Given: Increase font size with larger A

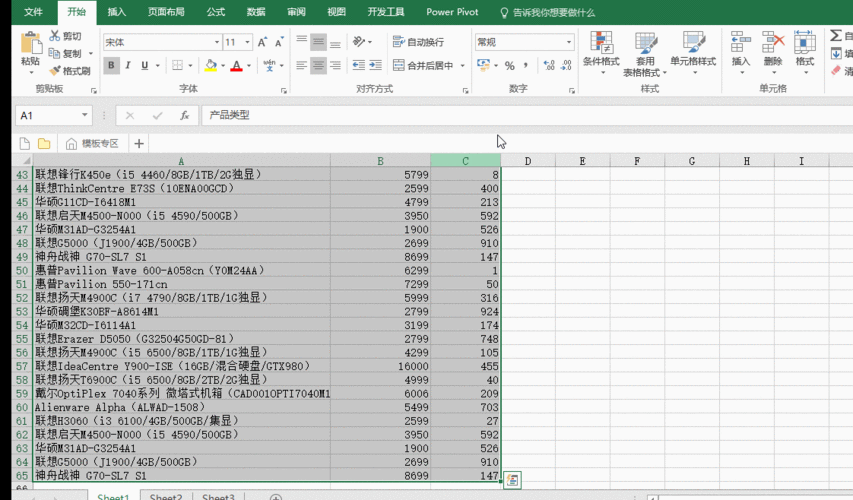Looking at the screenshot, I should (262, 42).
